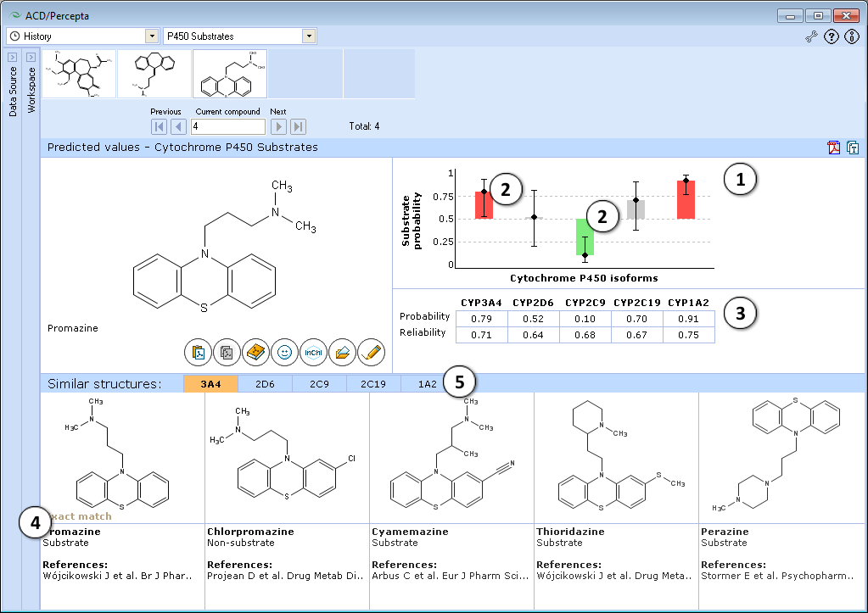Click the Perazine reference Stormer E et al.
Image resolution: width=868 pixels, height=613 pixels.
(777, 576)
